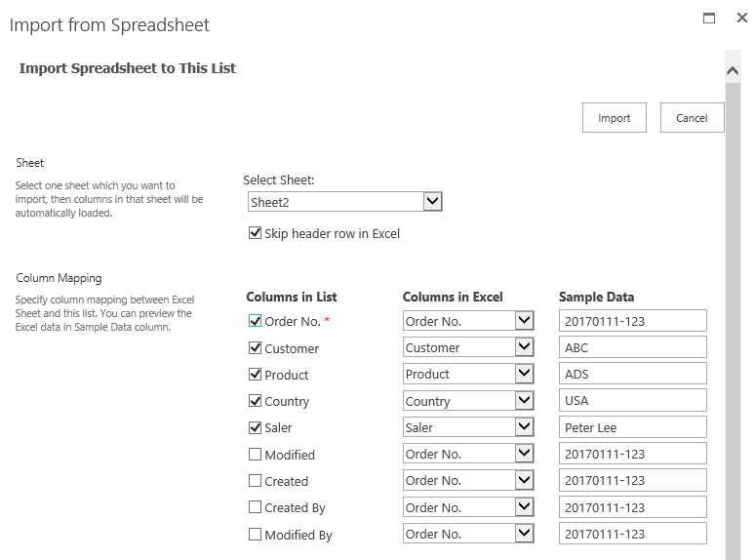Maximize the Import from Spreadsheet dialog
The image size is (755, 560).
click(x=709, y=18)
